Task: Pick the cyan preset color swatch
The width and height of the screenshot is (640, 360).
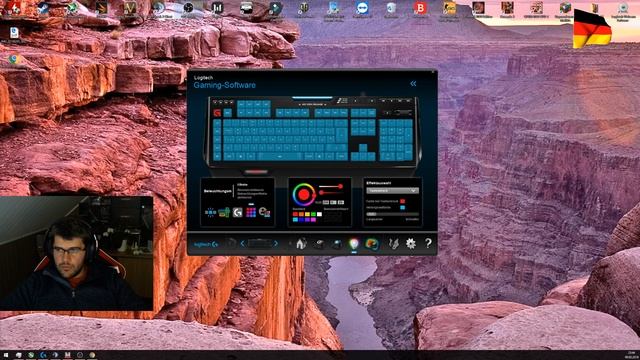Action: click(x=295, y=220)
